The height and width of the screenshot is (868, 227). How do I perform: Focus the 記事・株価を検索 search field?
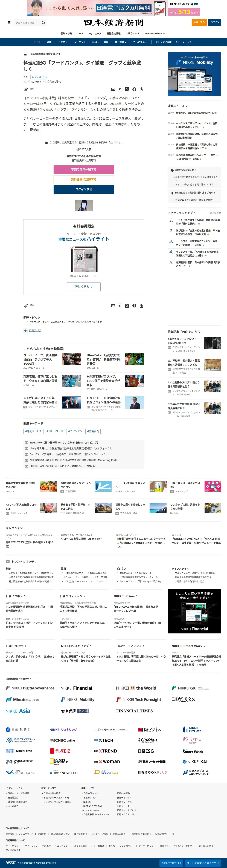27,23
